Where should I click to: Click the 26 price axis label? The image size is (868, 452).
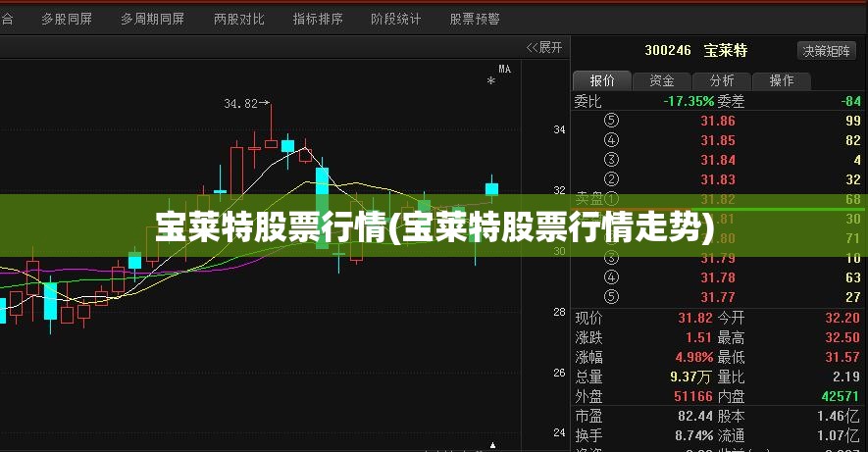point(559,373)
